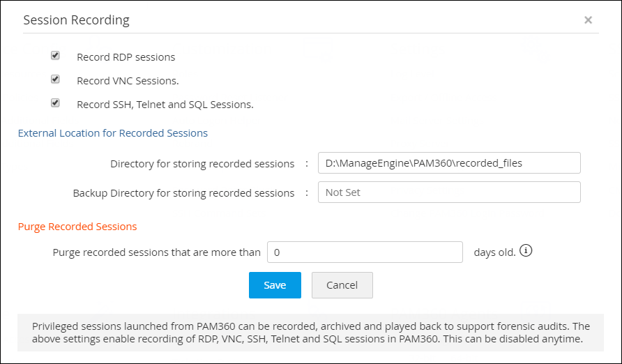This screenshot has width=622, height=364.
Task: Click Backup Directory for storing recorded sessions label
Action: 183,193
